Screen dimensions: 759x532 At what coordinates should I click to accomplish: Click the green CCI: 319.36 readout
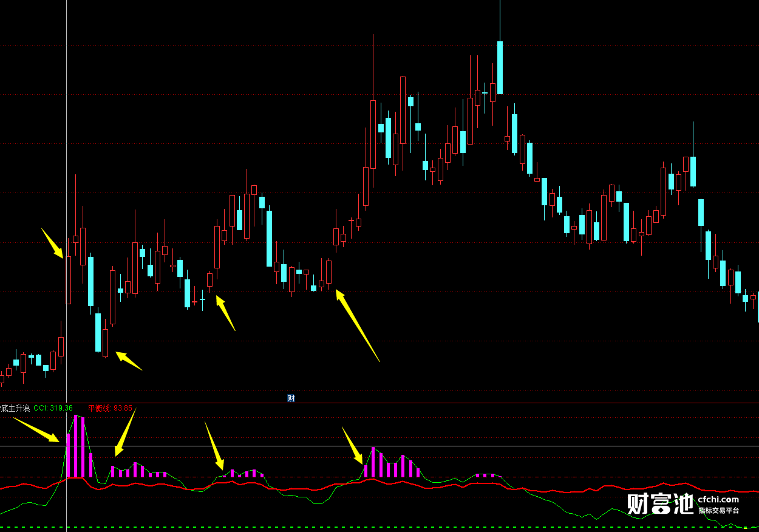(x=53, y=408)
